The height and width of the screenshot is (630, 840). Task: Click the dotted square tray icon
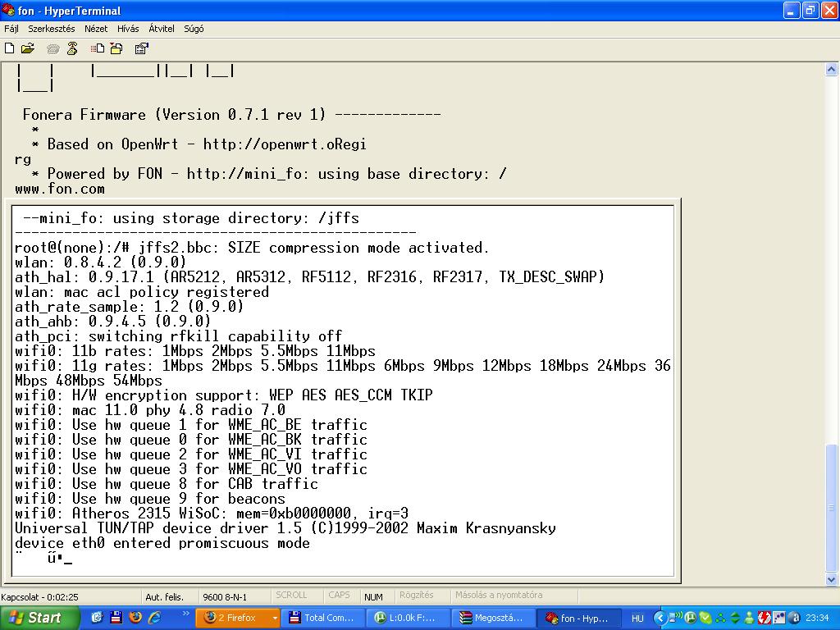coord(778,618)
